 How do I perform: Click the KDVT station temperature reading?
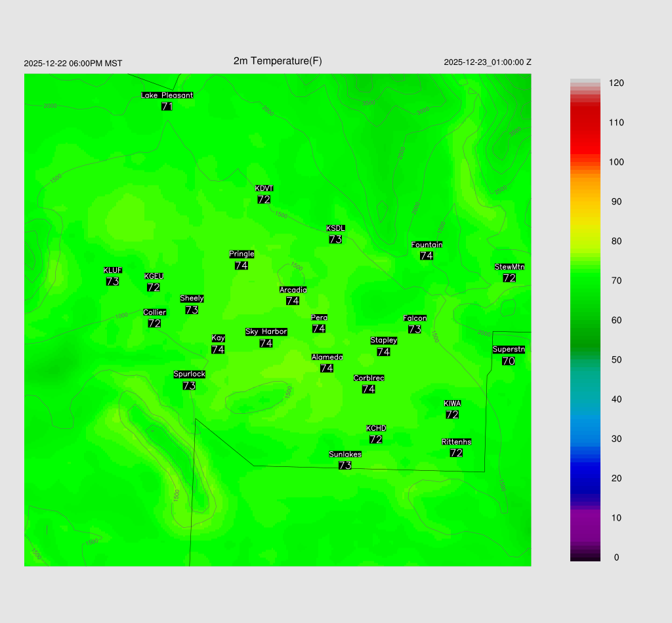[264, 199]
